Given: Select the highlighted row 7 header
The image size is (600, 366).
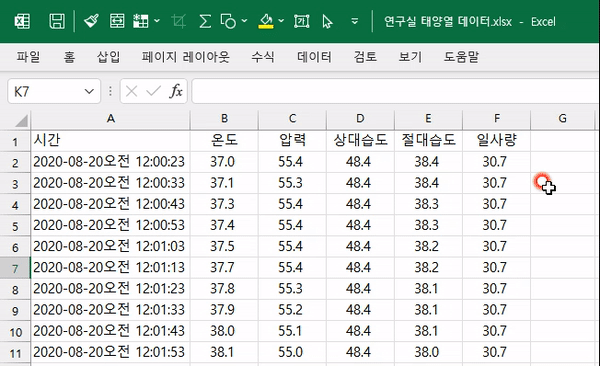Looking at the screenshot, I should tap(15, 268).
